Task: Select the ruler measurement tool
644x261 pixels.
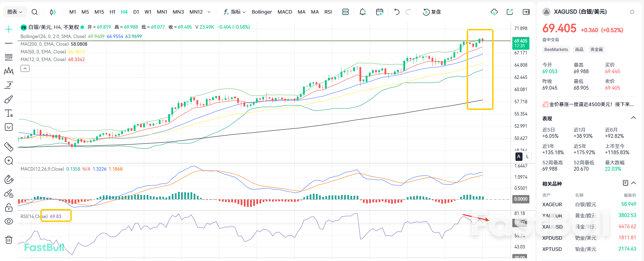Action: pyautogui.click(x=9, y=147)
